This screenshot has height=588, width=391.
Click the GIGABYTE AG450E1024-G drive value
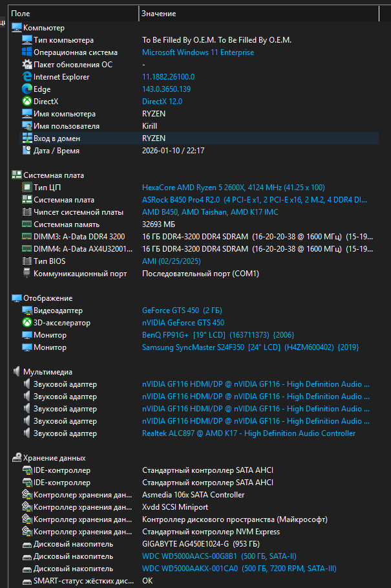click(201, 544)
